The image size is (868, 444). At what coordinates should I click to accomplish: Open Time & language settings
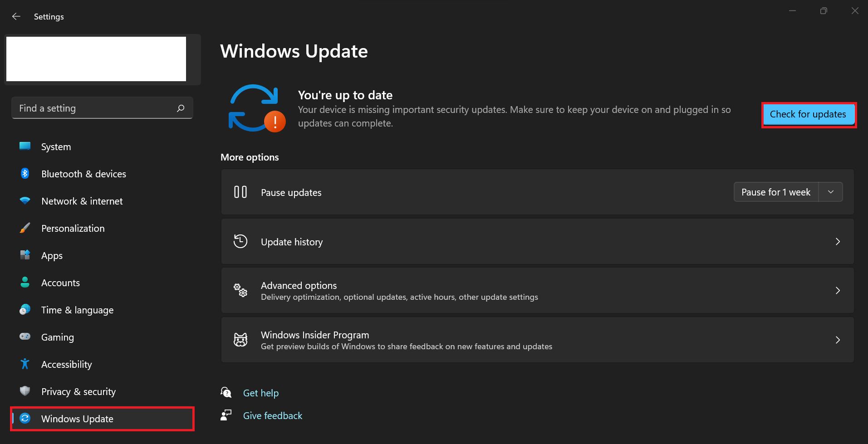coord(102,310)
